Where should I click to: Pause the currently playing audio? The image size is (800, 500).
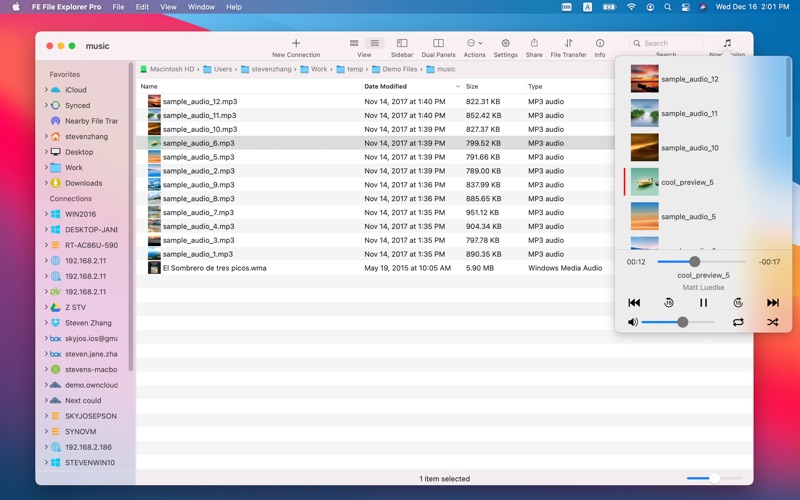(x=703, y=303)
